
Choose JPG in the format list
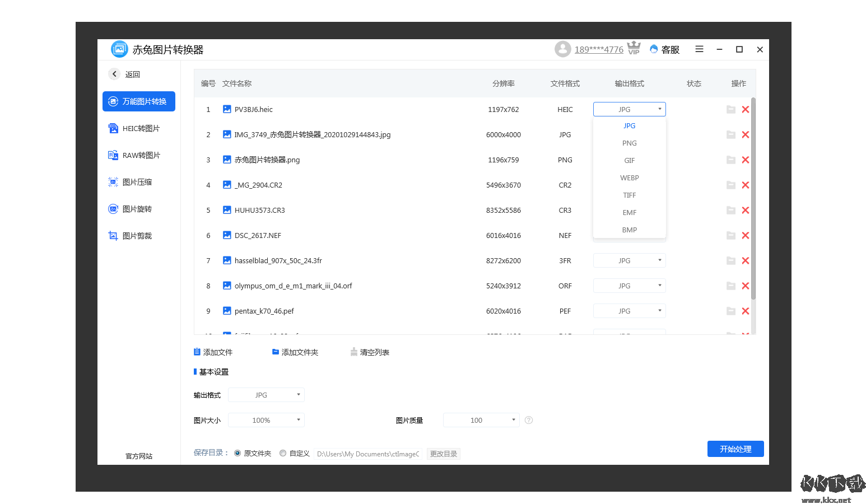coord(630,126)
